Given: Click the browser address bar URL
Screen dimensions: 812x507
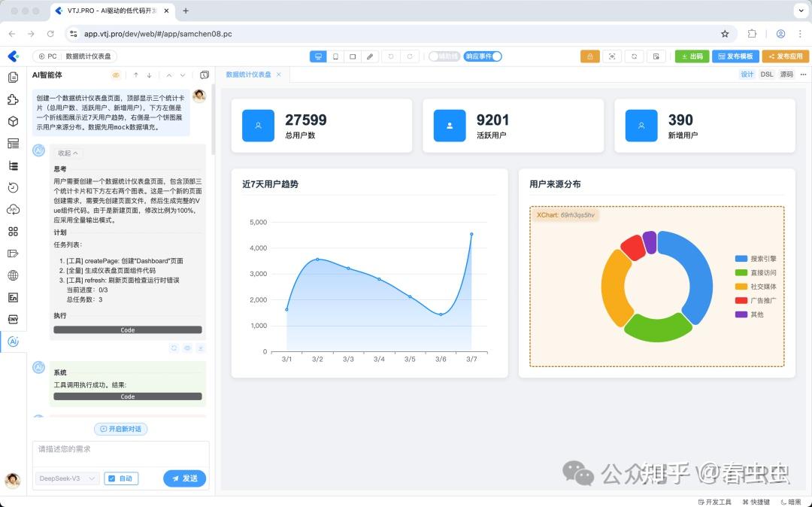Looking at the screenshot, I should 158,34.
